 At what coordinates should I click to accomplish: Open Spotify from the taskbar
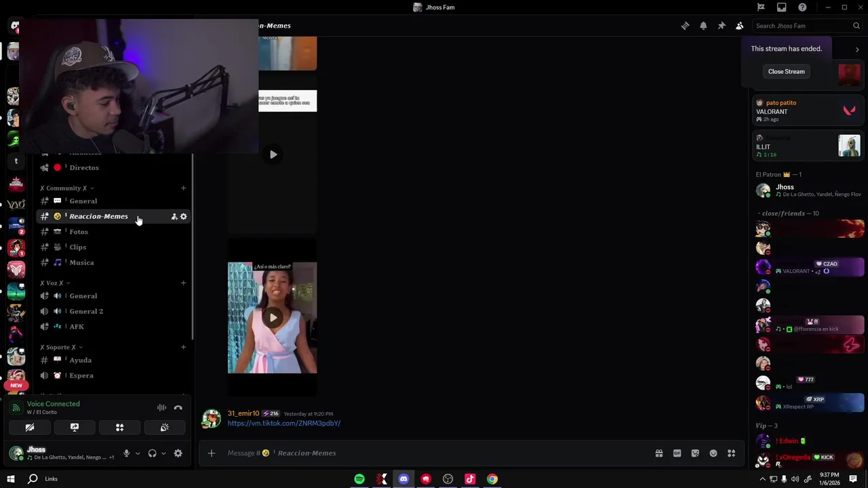[x=359, y=479]
